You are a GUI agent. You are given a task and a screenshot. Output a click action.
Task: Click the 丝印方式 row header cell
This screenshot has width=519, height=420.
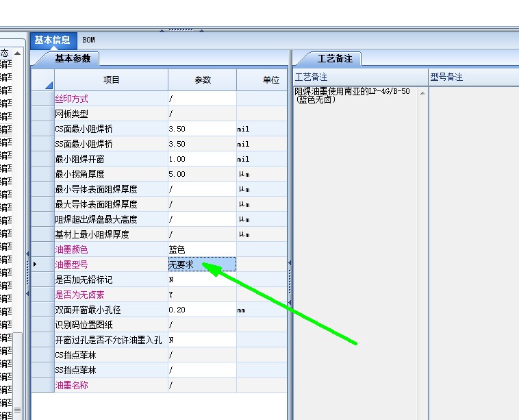(43, 99)
